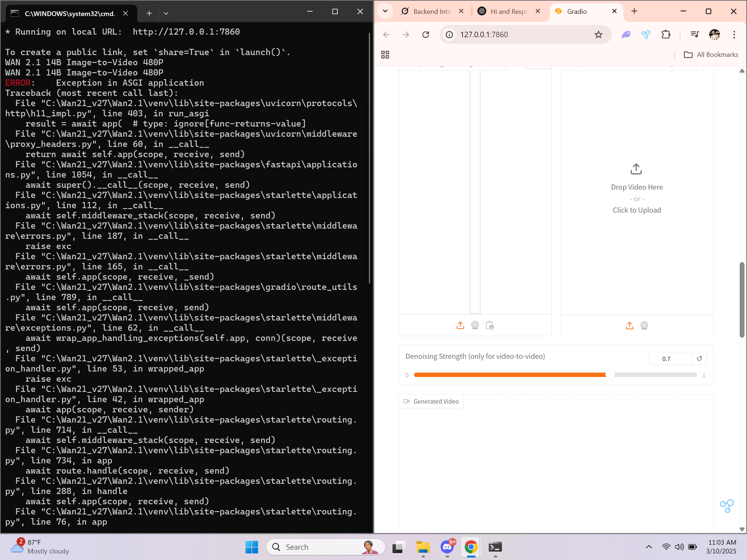Open All Bookmarks folder

[x=711, y=55]
